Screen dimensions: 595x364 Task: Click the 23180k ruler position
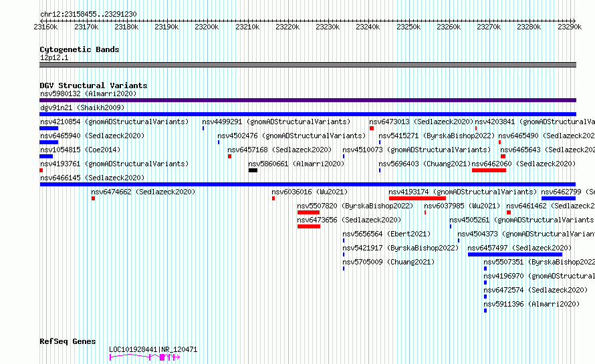pos(126,27)
